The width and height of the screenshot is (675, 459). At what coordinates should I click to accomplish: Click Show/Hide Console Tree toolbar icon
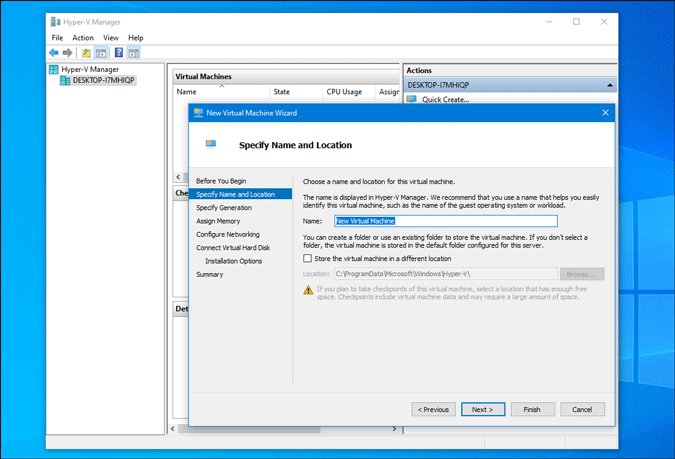pyautogui.click(x=101, y=53)
